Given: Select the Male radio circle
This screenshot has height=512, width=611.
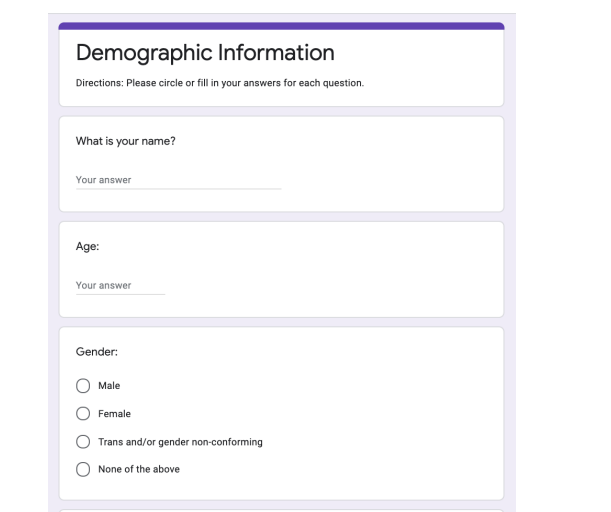Looking at the screenshot, I should pyautogui.click(x=83, y=386).
